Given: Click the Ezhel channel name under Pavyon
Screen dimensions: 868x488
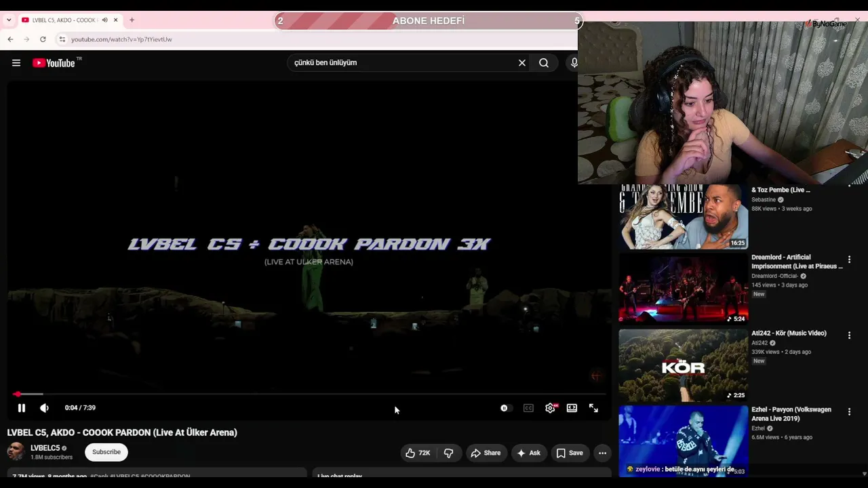Looking at the screenshot, I should (x=758, y=428).
